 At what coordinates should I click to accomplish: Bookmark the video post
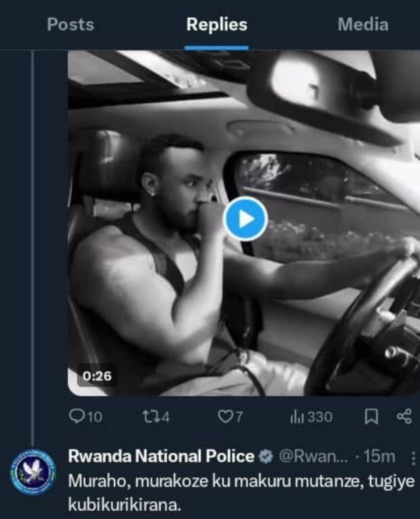pos(374,417)
